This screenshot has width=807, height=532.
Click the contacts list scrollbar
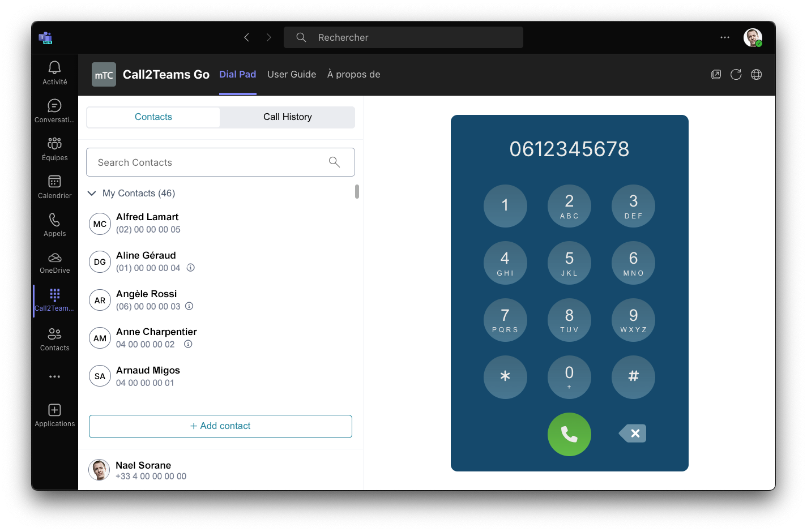tap(357, 191)
